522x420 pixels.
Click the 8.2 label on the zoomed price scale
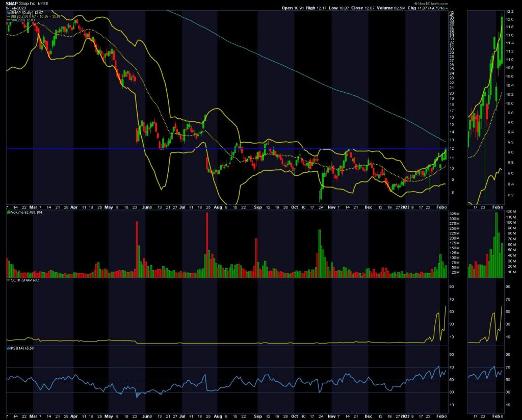click(x=510, y=195)
